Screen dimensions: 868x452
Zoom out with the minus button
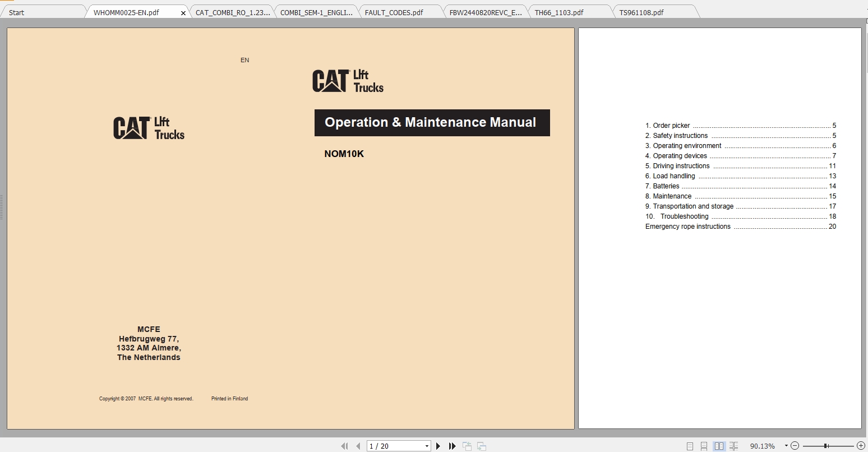point(795,446)
